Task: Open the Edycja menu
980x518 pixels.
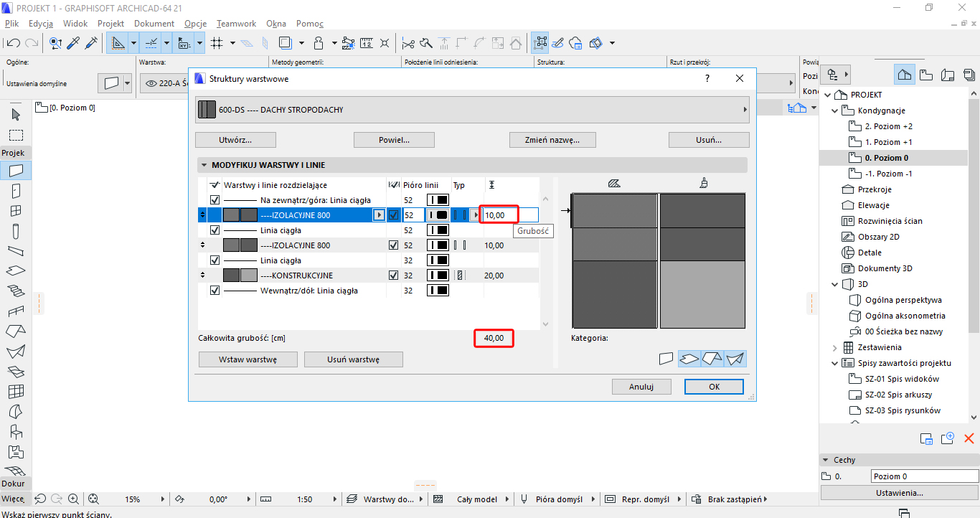Action: coord(41,23)
